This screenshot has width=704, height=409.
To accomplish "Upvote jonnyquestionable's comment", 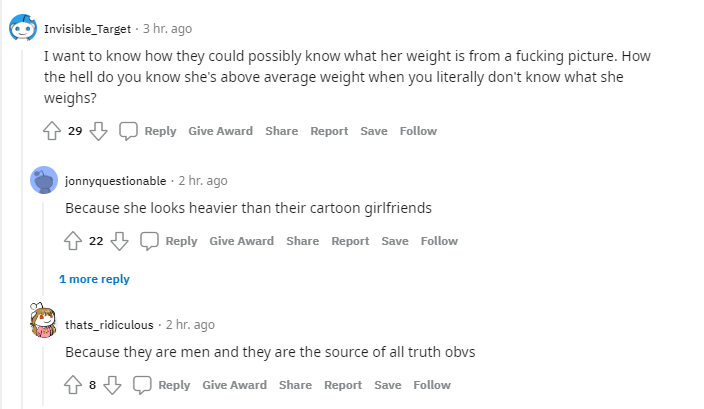I will point(73,241).
